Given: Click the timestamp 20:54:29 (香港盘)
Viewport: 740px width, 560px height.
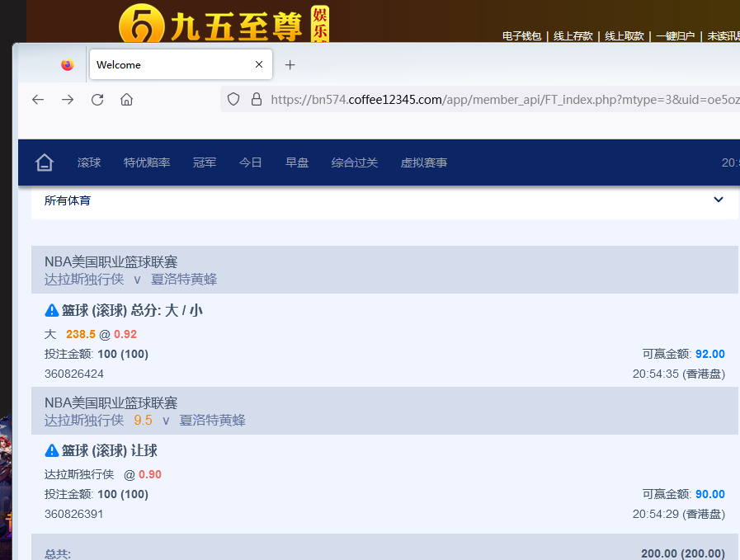Looking at the screenshot, I should (x=679, y=515).
